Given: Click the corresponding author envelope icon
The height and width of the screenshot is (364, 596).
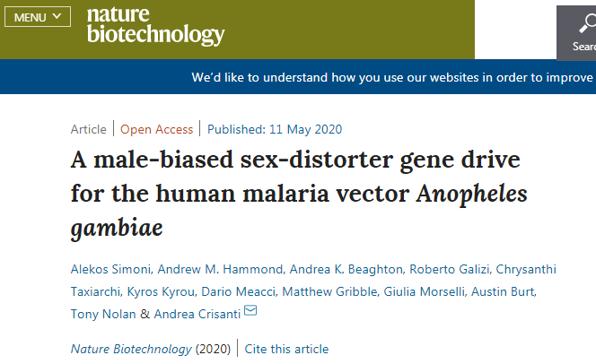Looking at the screenshot, I should click(250, 310).
